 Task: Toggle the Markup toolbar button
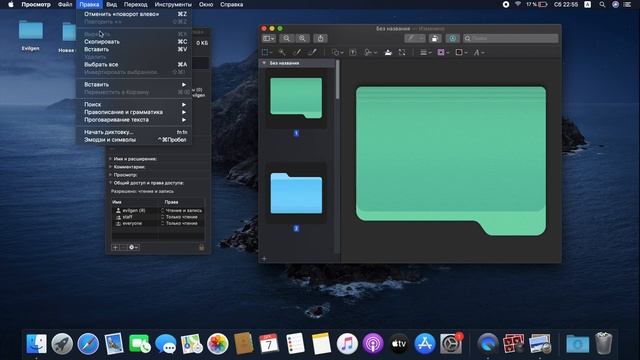pyautogui.click(x=453, y=38)
